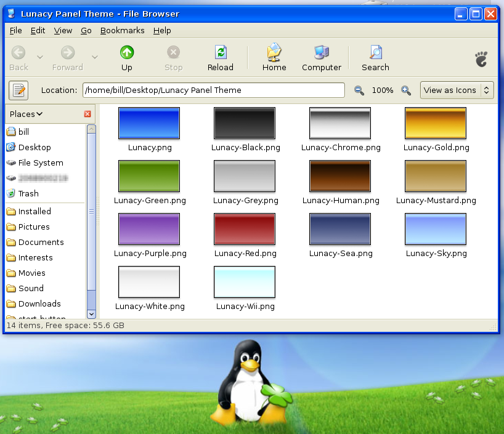Image resolution: width=504 pixels, height=434 pixels.
Task: Open the Go menu
Action: (x=86, y=31)
